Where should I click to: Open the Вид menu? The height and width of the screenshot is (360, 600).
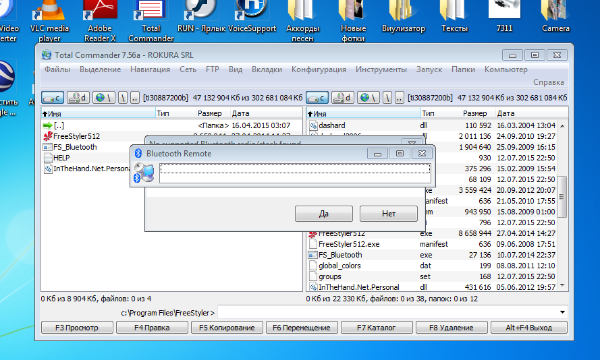click(x=235, y=69)
